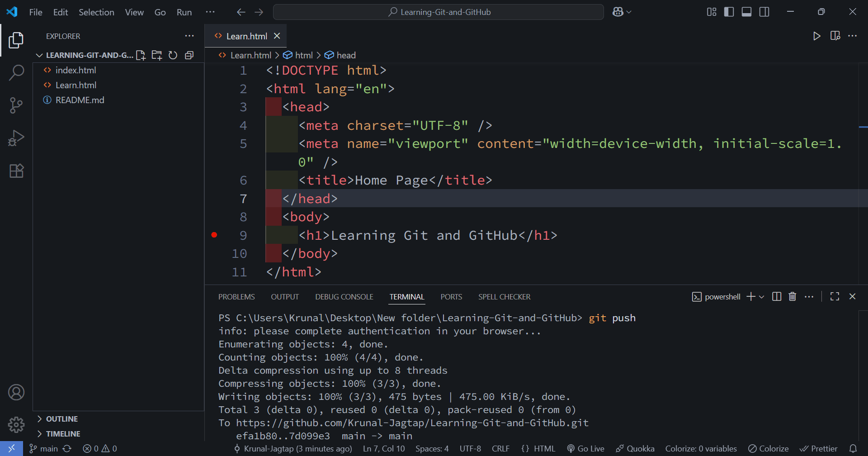The width and height of the screenshot is (868, 456).
Task: Open the Explorer view in activity bar
Action: (16, 40)
